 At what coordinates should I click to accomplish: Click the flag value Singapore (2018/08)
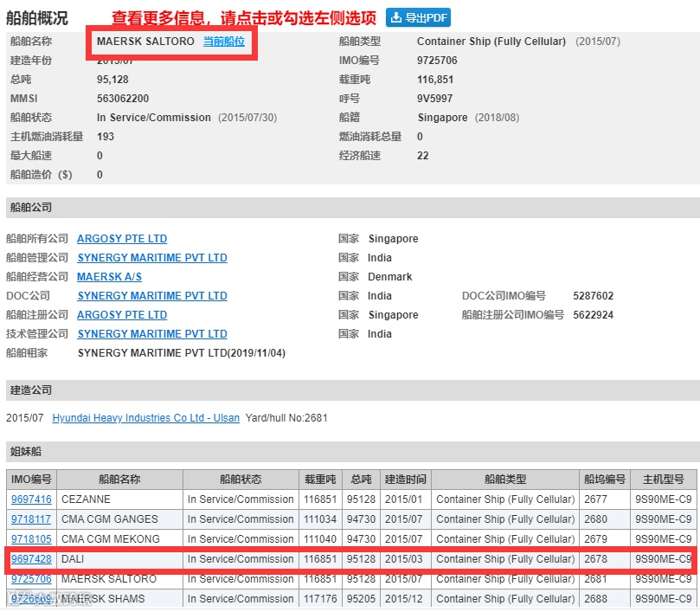pos(468,118)
